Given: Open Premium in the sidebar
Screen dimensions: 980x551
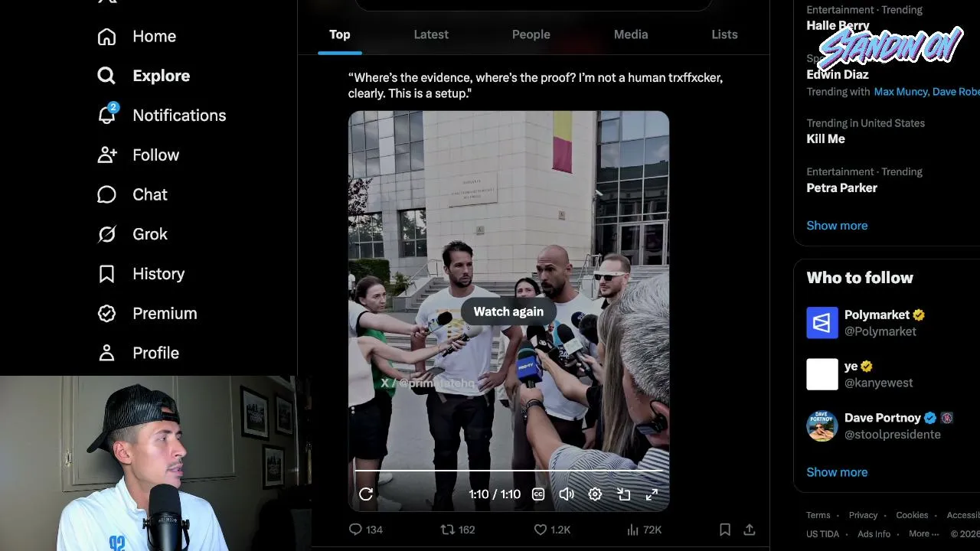Looking at the screenshot, I should pos(147,313).
